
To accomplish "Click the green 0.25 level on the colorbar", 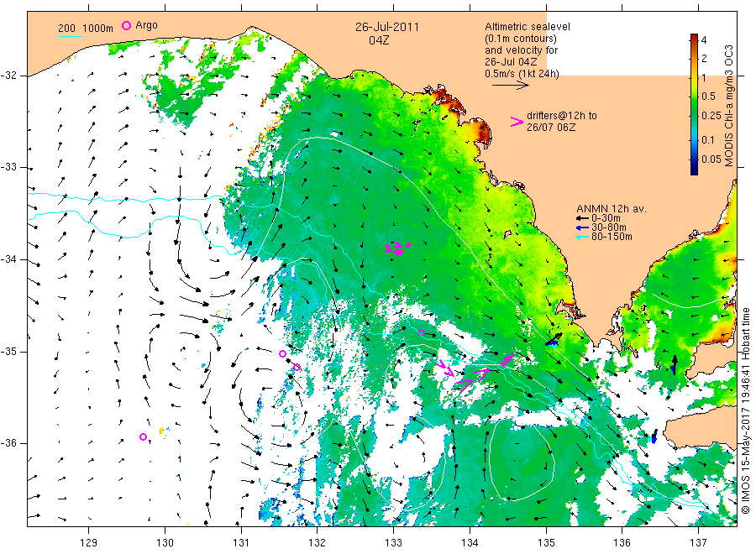I will click(695, 116).
